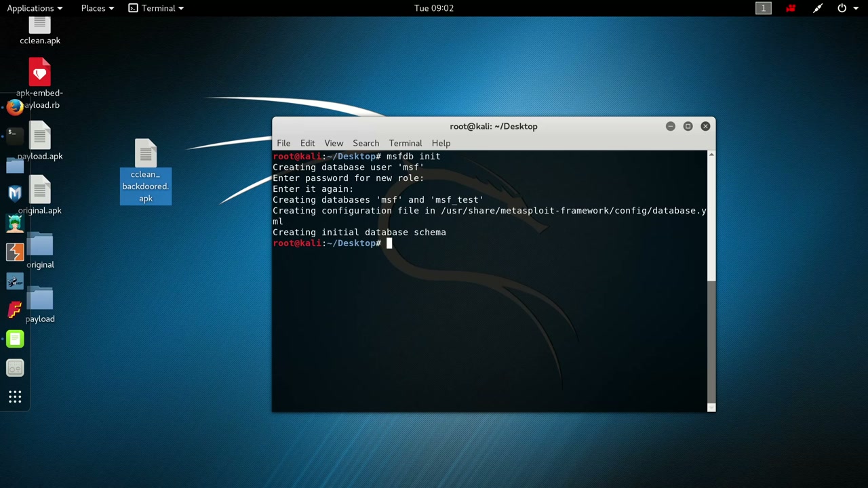The image size is (868, 488).
Task: Click 'Enter password for new role:' line
Action: (349, 178)
